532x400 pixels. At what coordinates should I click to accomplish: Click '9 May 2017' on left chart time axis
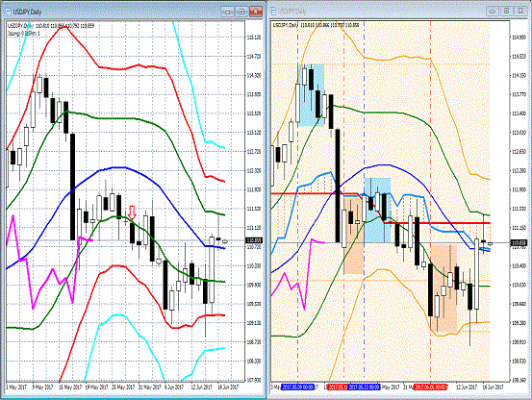tap(42, 387)
